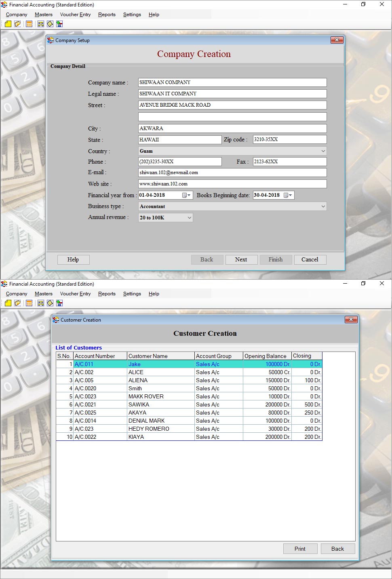The height and width of the screenshot is (579, 392).
Task: Open a company using the folder icon
Action: (17, 24)
